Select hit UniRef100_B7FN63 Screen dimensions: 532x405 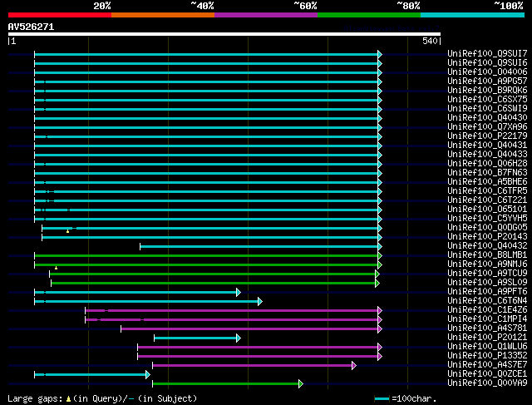pos(487,172)
